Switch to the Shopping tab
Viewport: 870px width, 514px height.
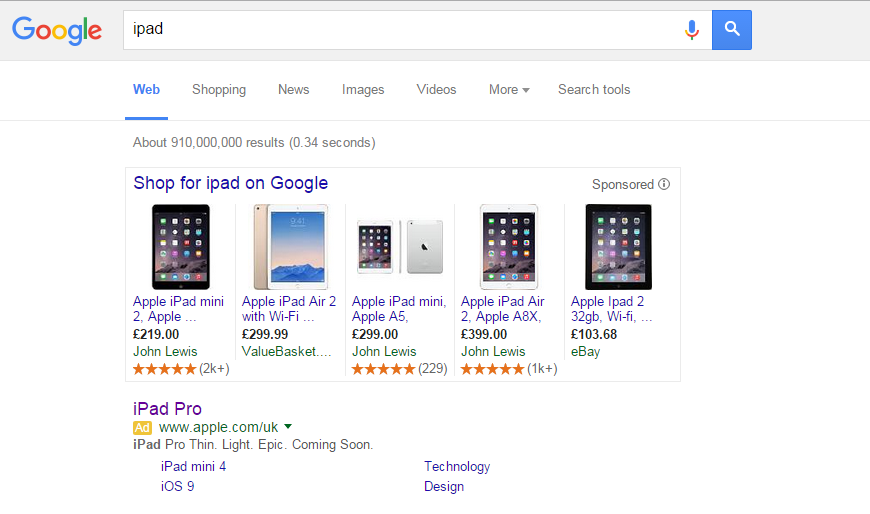click(219, 90)
